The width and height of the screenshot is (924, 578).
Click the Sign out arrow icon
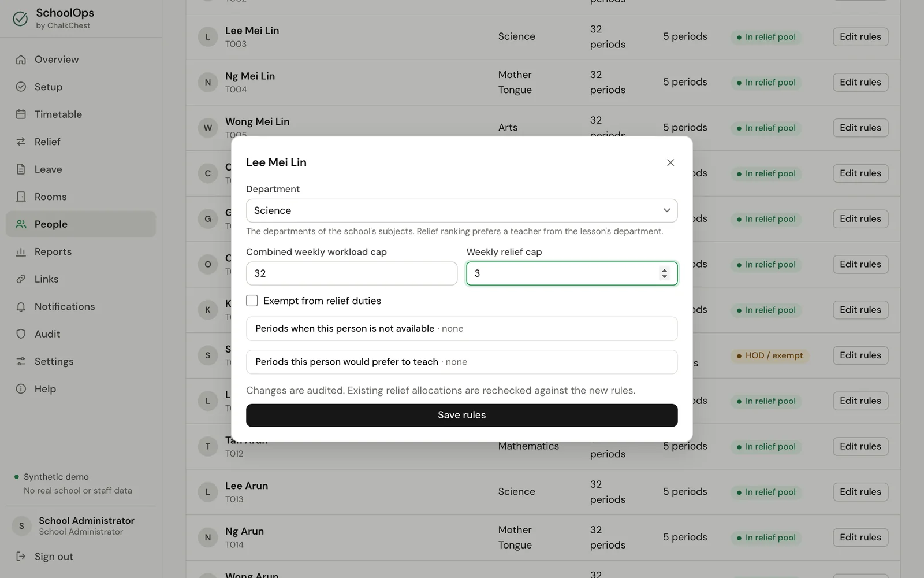[x=21, y=557]
